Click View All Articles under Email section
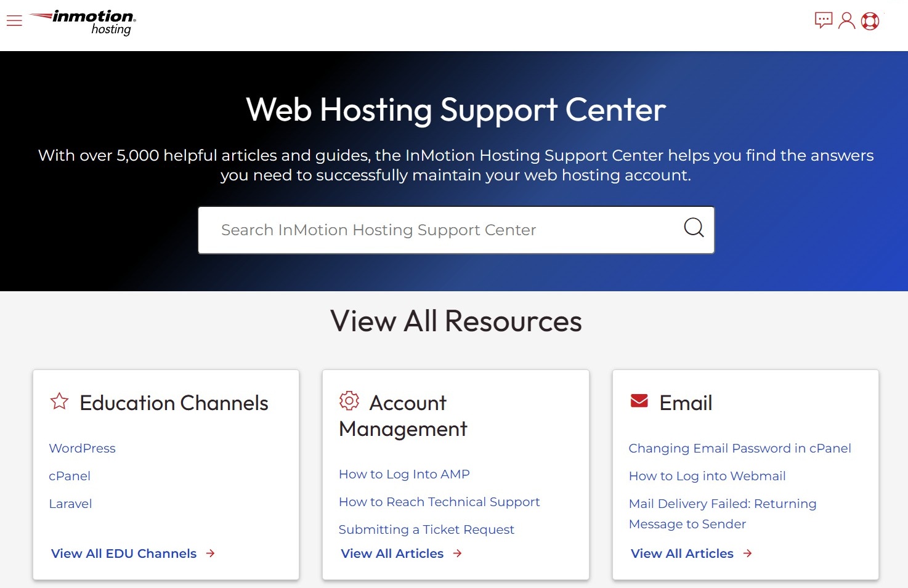908x588 pixels. point(681,553)
